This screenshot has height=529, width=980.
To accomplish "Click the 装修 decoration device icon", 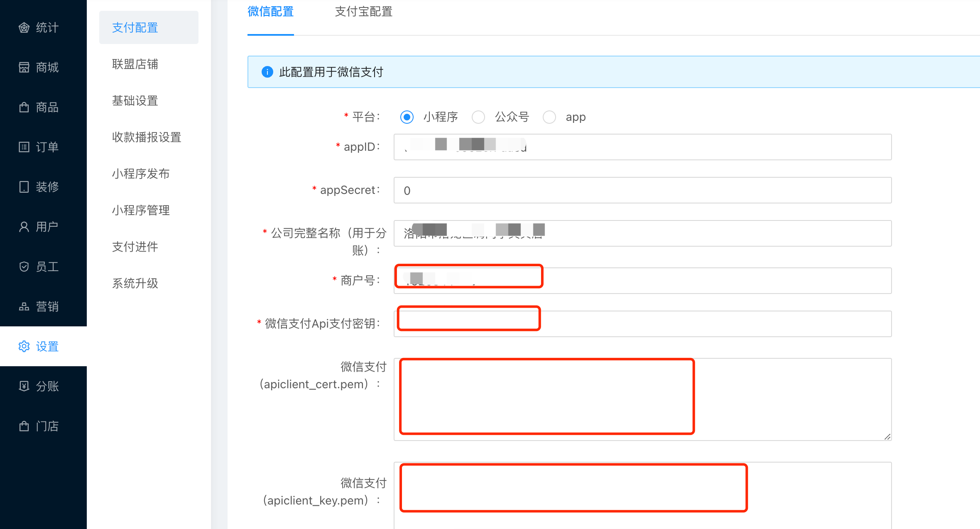I will point(24,187).
